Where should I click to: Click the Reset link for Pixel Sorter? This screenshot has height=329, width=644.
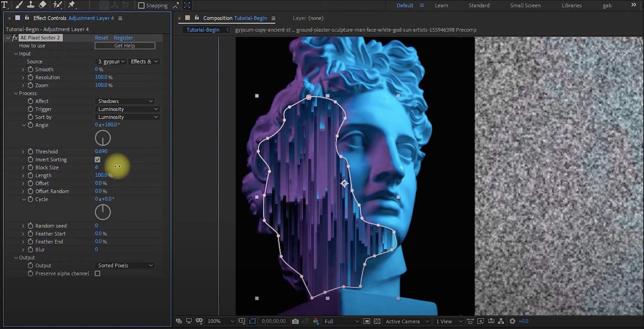pyautogui.click(x=101, y=38)
